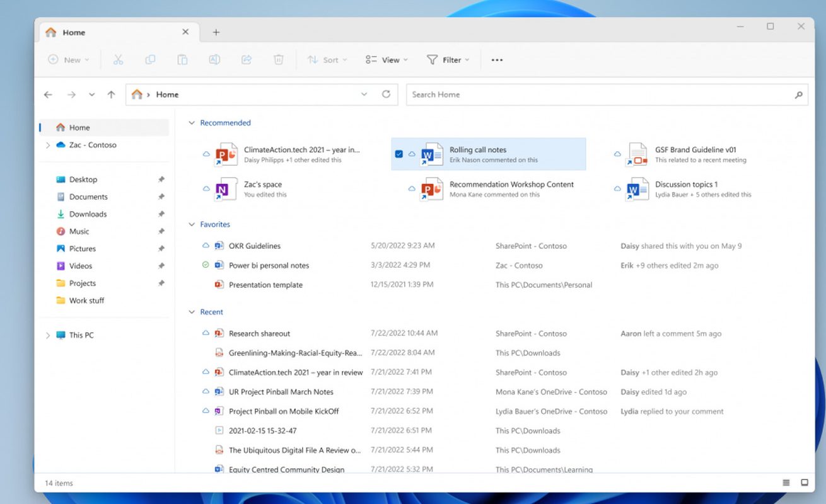Go back with the left arrow

coord(48,94)
